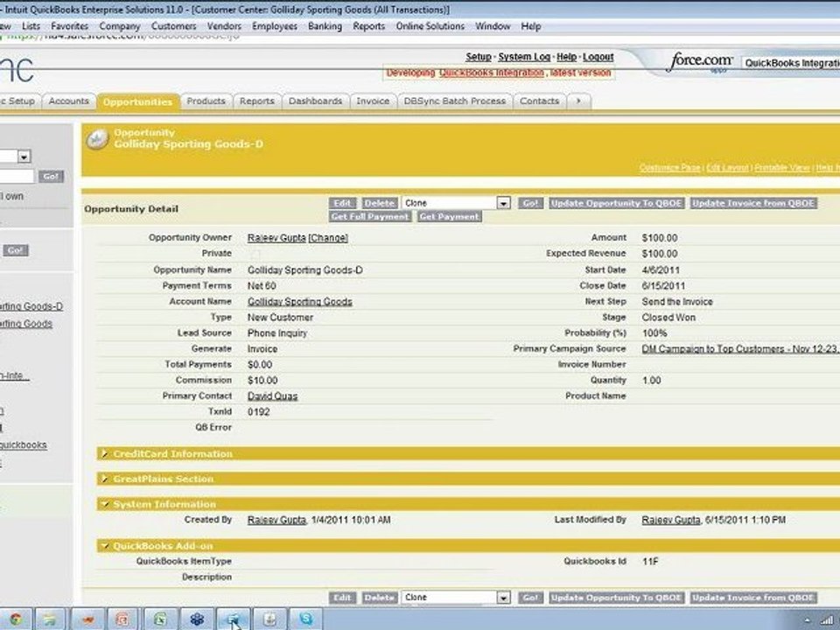Viewport: 840px width, 630px height.
Task: Click the force.com logo
Action: coord(700,61)
